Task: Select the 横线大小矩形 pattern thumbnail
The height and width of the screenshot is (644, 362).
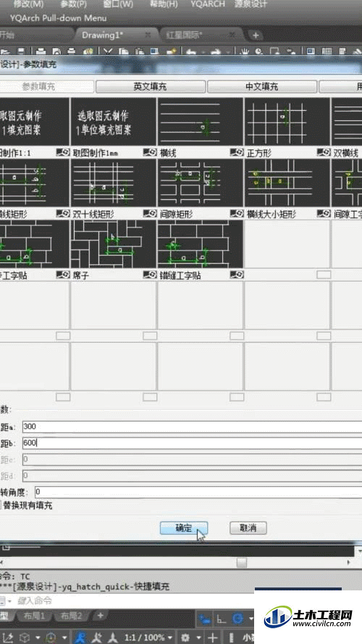Action: tap(287, 183)
